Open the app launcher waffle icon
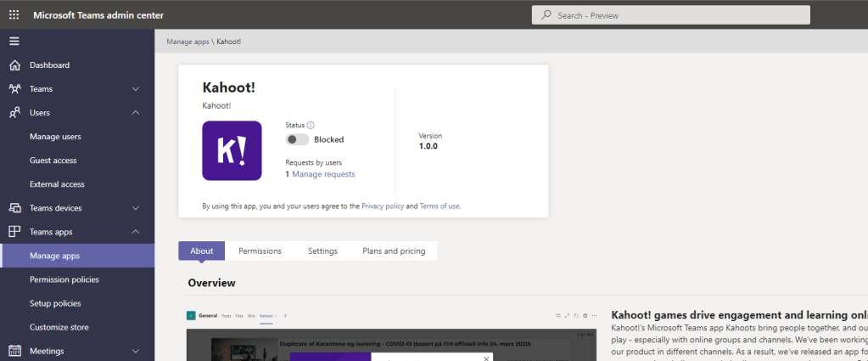868x361 pixels. pyautogui.click(x=14, y=15)
